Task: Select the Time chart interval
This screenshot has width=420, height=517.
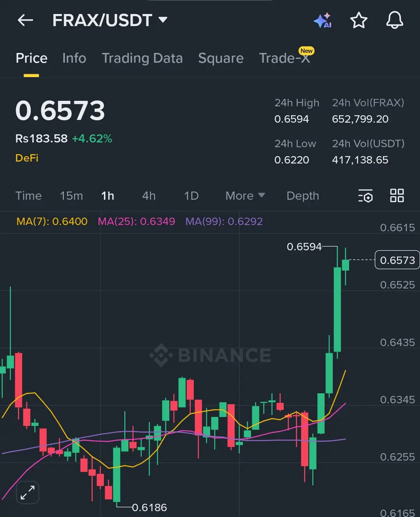Action: (x=28, y=196)
